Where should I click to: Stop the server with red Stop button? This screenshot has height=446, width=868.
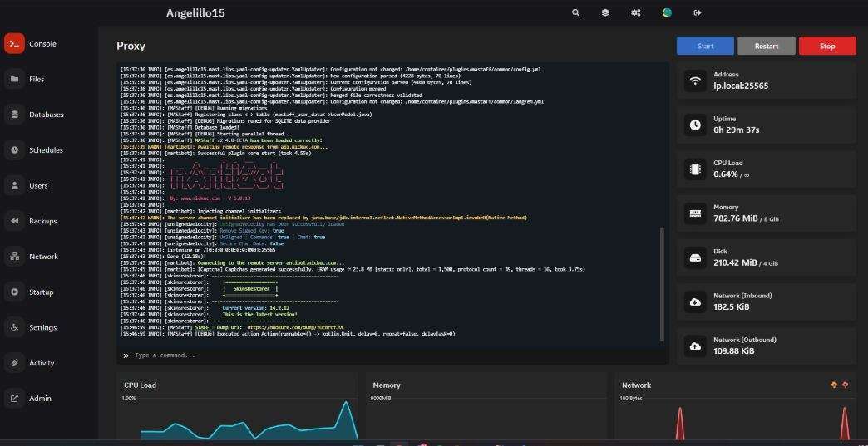coord(827,46)
